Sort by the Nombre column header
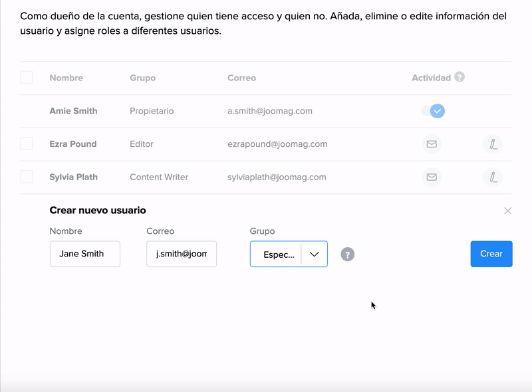 pos(66,78)
